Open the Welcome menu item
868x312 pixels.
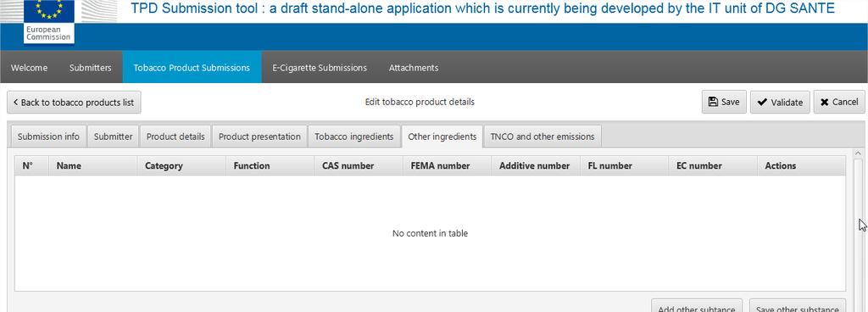coord(30,68)
